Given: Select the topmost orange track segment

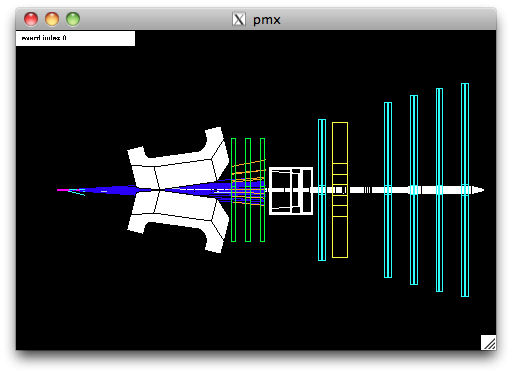Looking at the screenshot, I should [249, 163].
